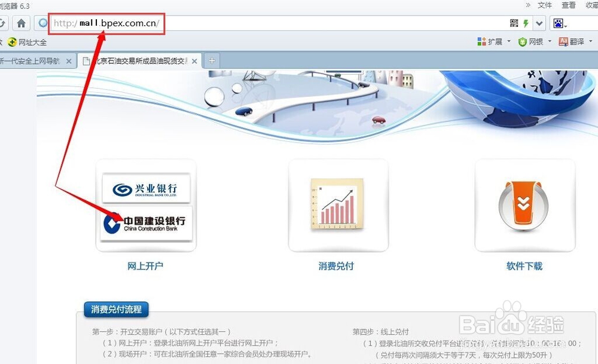The height and width of the screenshot is (364, 598).
Task: Open the 文件 menu
Action: tap(545, 5)
